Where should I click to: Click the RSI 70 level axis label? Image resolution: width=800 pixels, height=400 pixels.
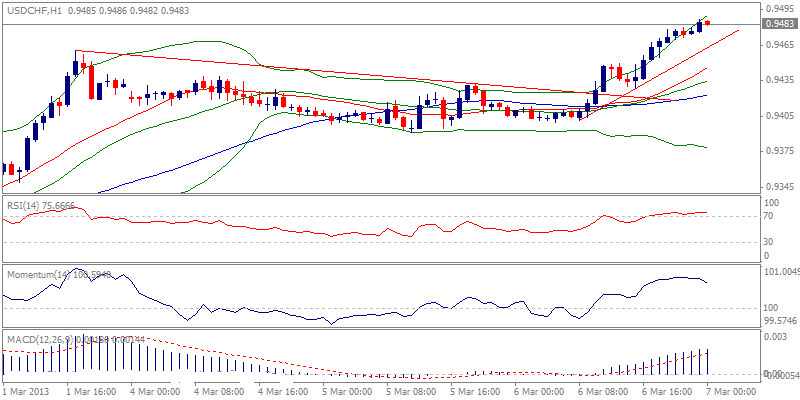(x=769, y=216)
